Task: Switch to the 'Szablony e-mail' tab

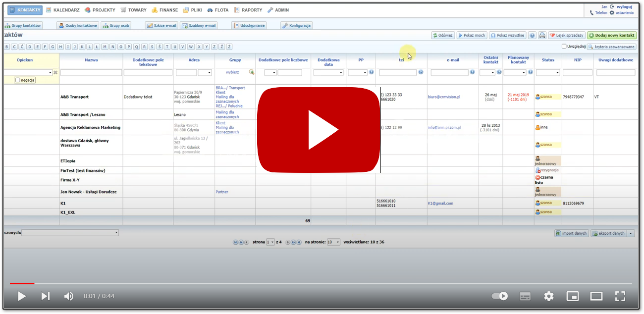Action: (x=198, y=26)
